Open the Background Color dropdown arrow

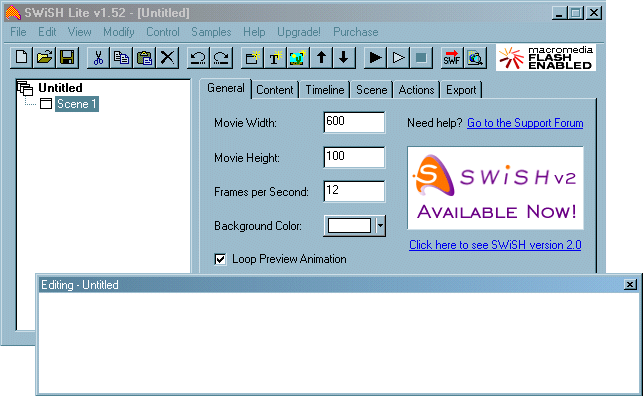[x=381, y=225]
